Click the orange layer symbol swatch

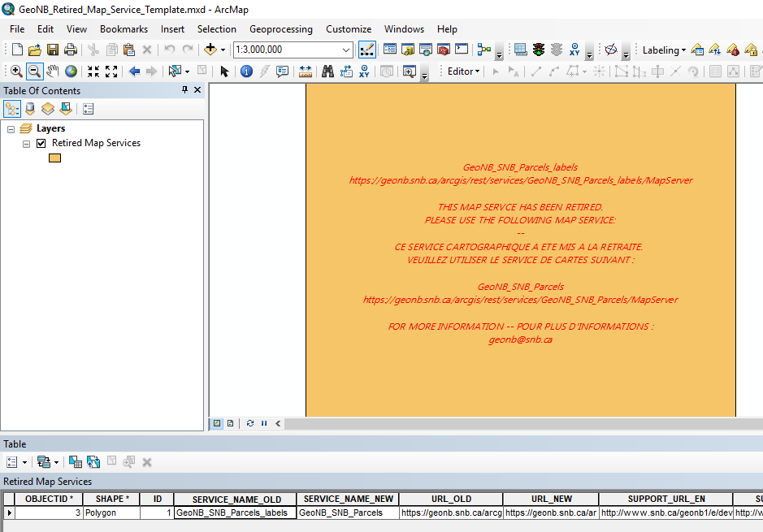[x=54, y=158]
